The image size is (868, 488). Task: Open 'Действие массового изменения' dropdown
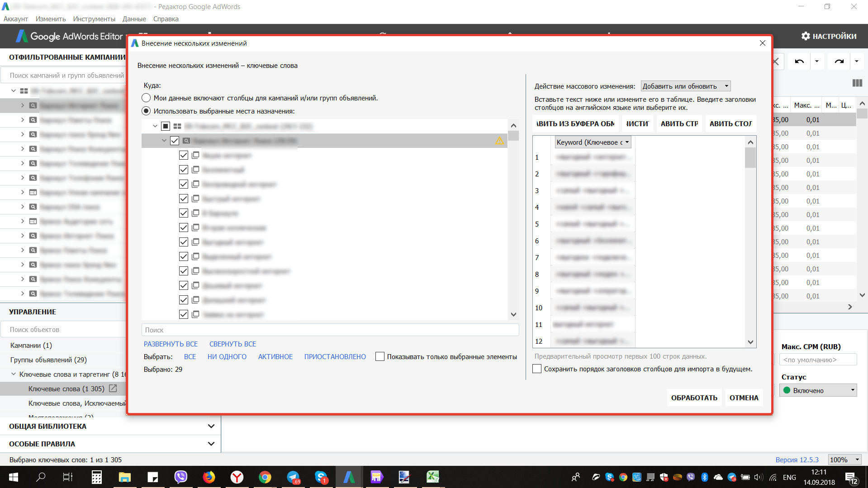686,86
